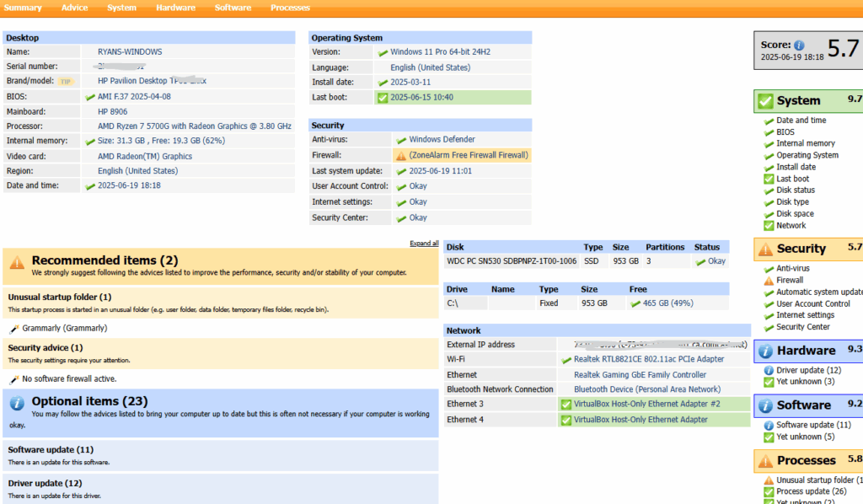Click install date value 2025-03-11

pos(410,83)
